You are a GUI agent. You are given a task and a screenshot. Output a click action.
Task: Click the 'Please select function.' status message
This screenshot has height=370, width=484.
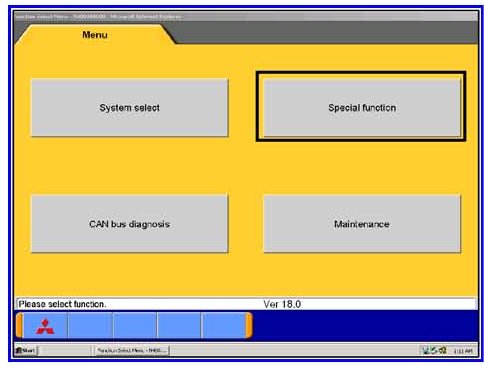click(62, 304)
